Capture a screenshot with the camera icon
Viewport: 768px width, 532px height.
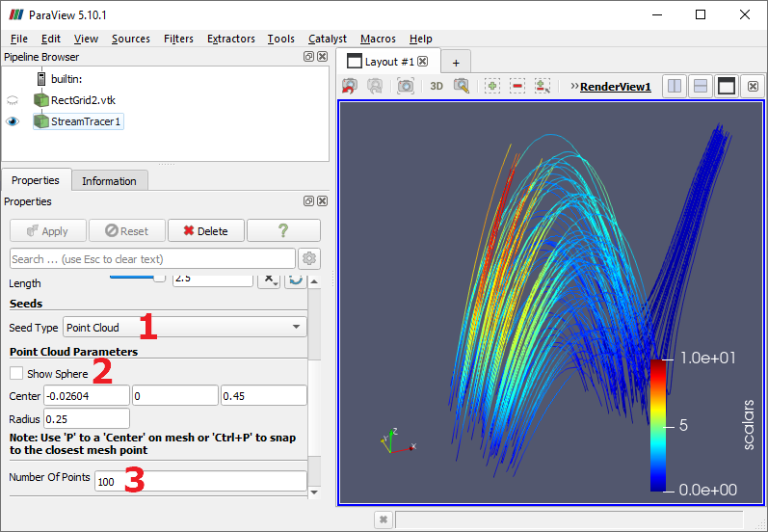(406, 86)
